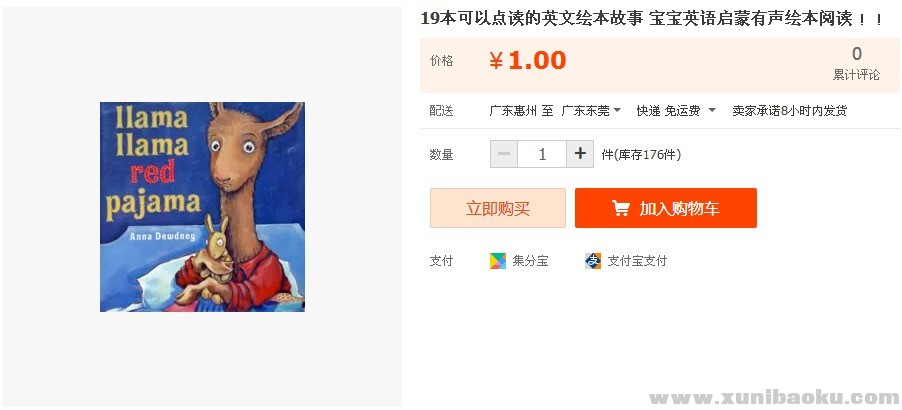The width and height of the screenshot is (902, 410).
Task: Decrease quantity with the minus button
Action: 504,154
